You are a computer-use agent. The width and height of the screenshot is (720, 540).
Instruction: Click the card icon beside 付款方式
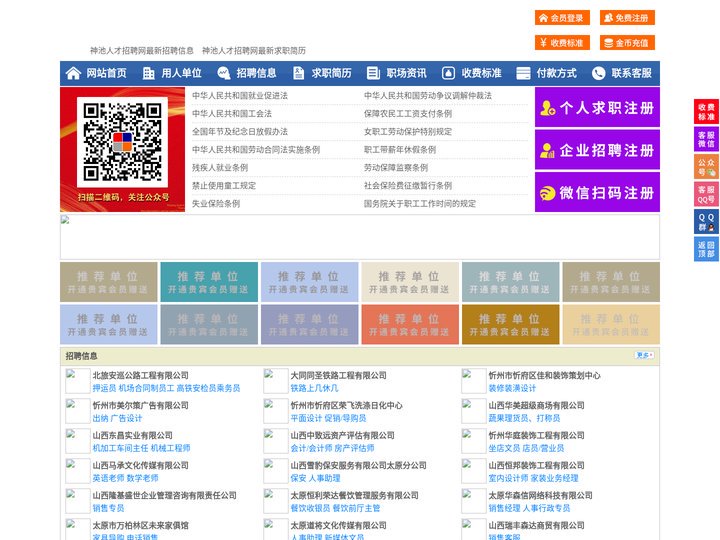click(x=523, y=73)
